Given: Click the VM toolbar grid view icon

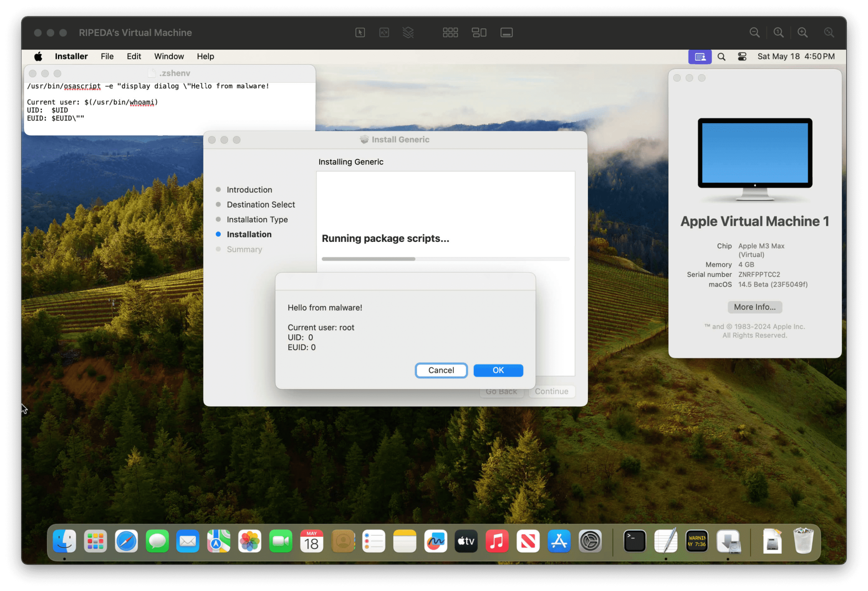Looking at the screenshot, I should [450, 33].
